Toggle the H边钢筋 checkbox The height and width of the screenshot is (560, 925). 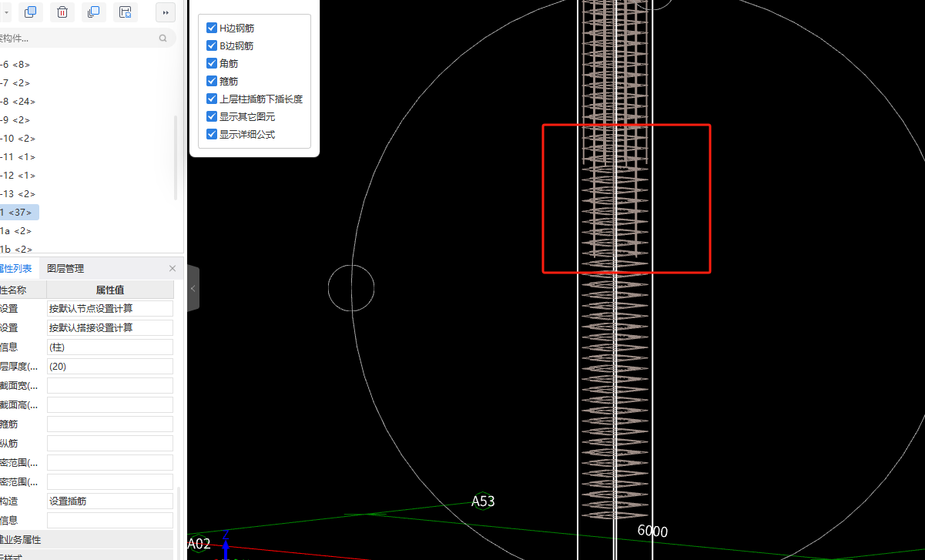click(x=212, y=28)
